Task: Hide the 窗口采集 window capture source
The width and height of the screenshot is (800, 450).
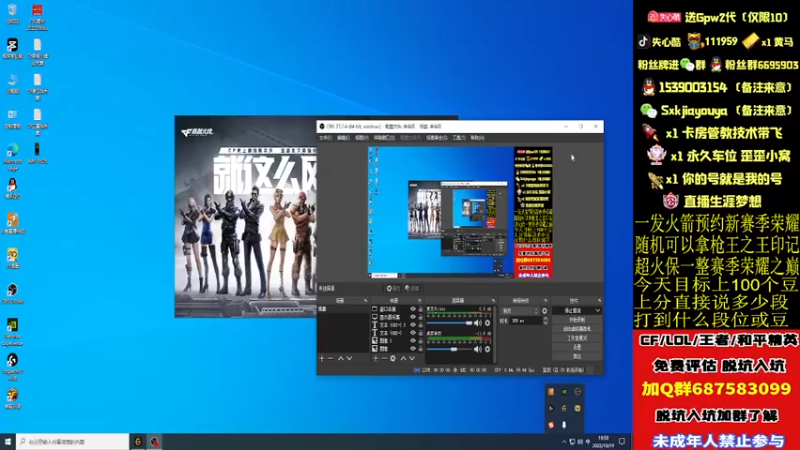Action: [x=413, y=309]
